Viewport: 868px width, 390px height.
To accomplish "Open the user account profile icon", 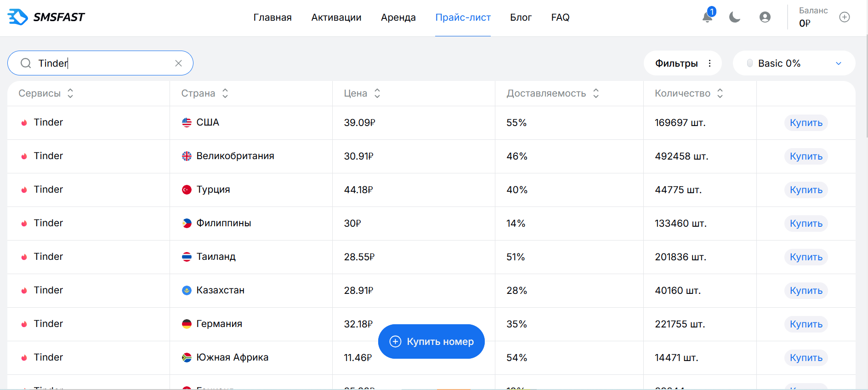I will (765, 17).
